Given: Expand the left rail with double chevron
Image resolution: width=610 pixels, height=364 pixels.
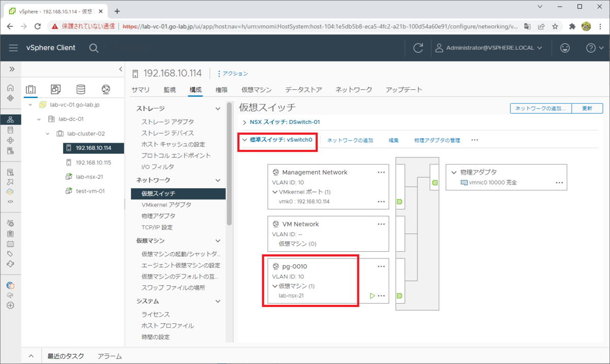Looking at the screenshot, I should [11, 69].
